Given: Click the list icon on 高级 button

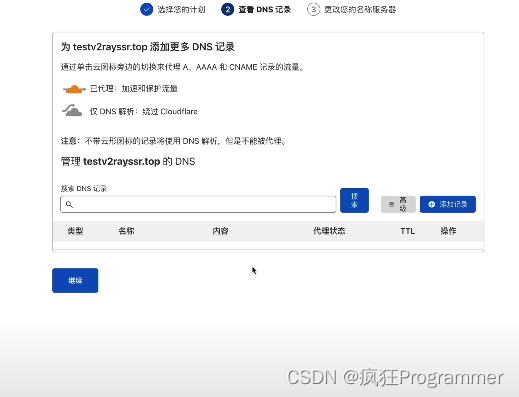Looking at the screenshot, I should click(x=391, y=204).
